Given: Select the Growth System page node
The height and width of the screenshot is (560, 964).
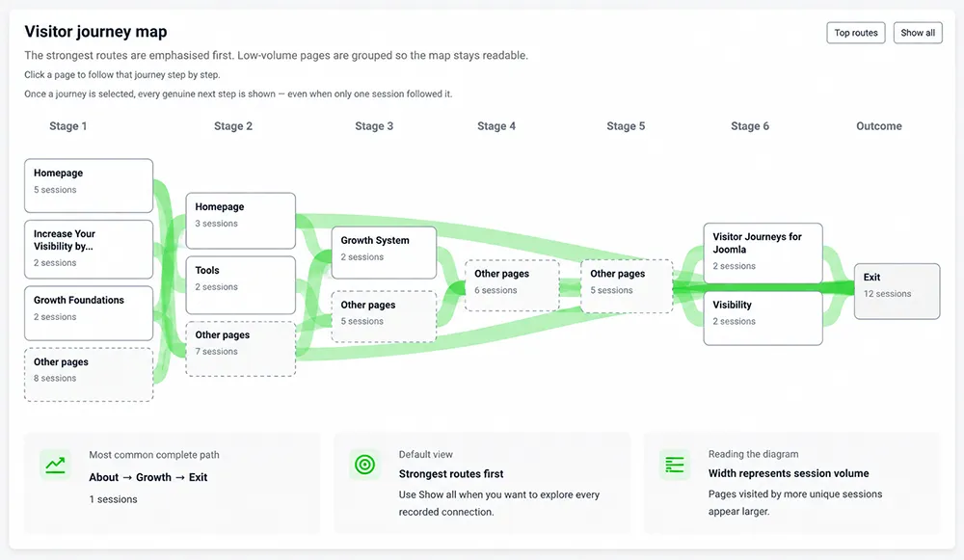Looking at the screenshot, I should pyautogui.click(x=385, y=253).
